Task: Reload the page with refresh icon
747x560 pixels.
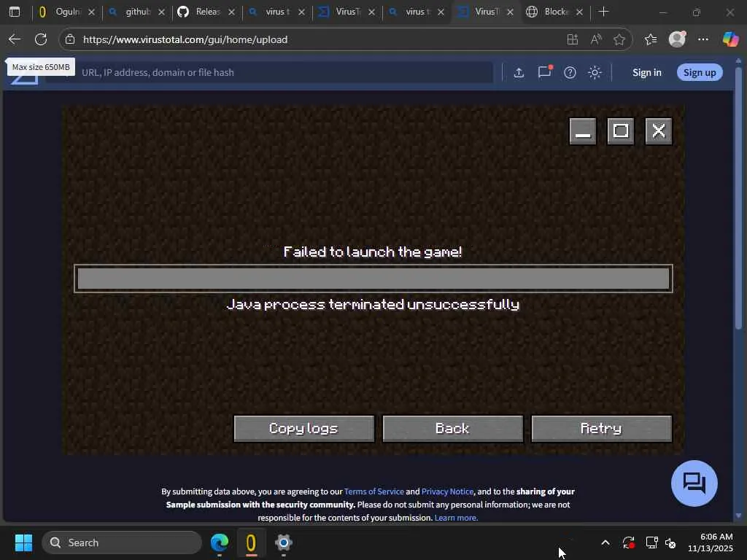Action: pyautogui.click(x=41, y=39)
